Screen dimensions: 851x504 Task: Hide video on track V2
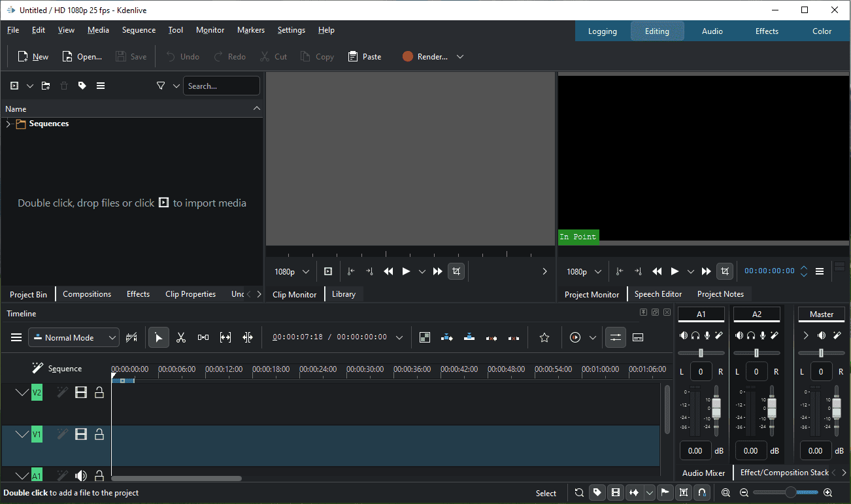[x=81, y=392]
